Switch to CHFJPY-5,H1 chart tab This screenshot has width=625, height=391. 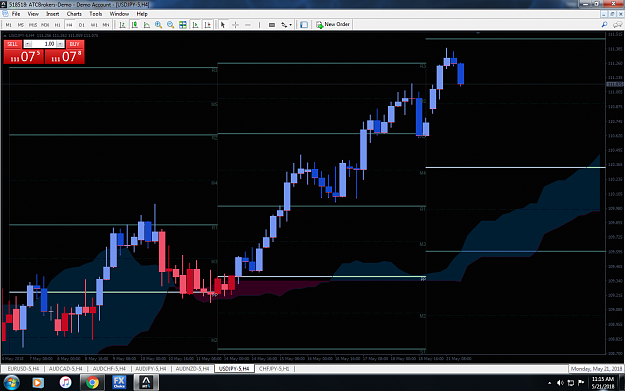pos(274,369)
